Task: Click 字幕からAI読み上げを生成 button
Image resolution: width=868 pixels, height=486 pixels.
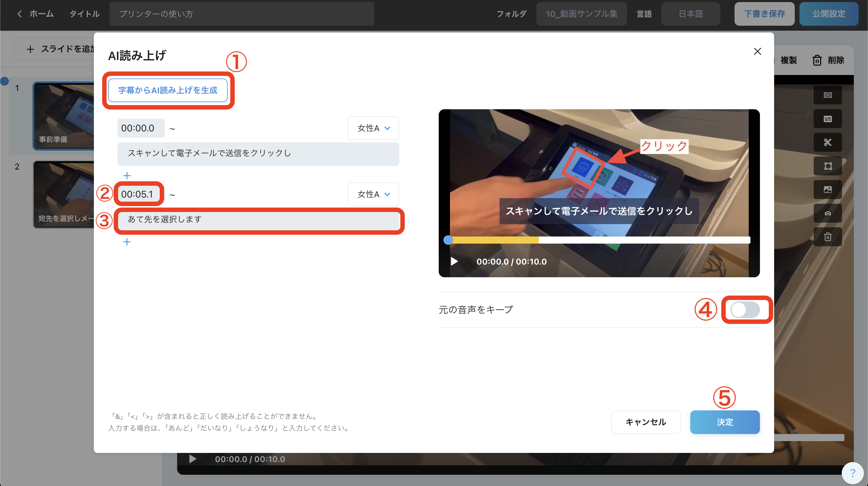Action: pos(167,90)
